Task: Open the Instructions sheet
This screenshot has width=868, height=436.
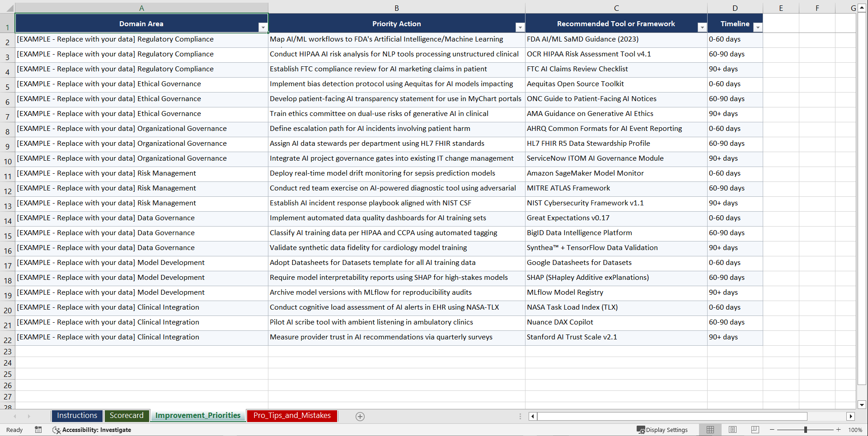Action: 77,416
